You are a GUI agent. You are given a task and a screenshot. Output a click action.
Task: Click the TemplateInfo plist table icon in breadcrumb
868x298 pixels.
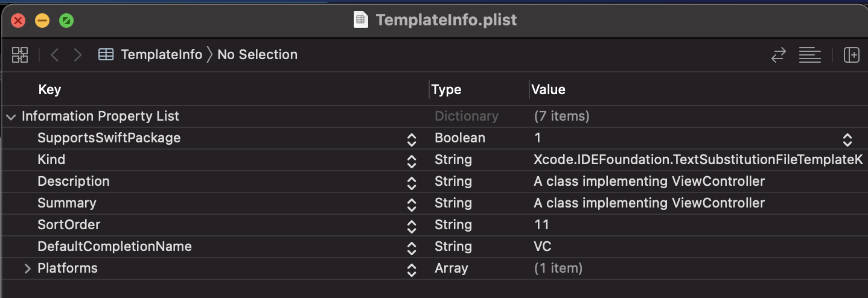(106, 55)
